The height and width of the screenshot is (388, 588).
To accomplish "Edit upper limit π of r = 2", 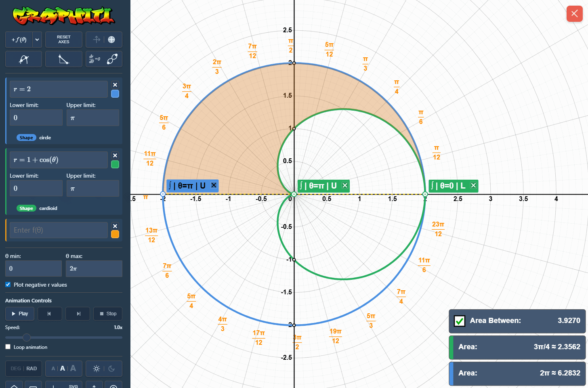I will (93, 117).
